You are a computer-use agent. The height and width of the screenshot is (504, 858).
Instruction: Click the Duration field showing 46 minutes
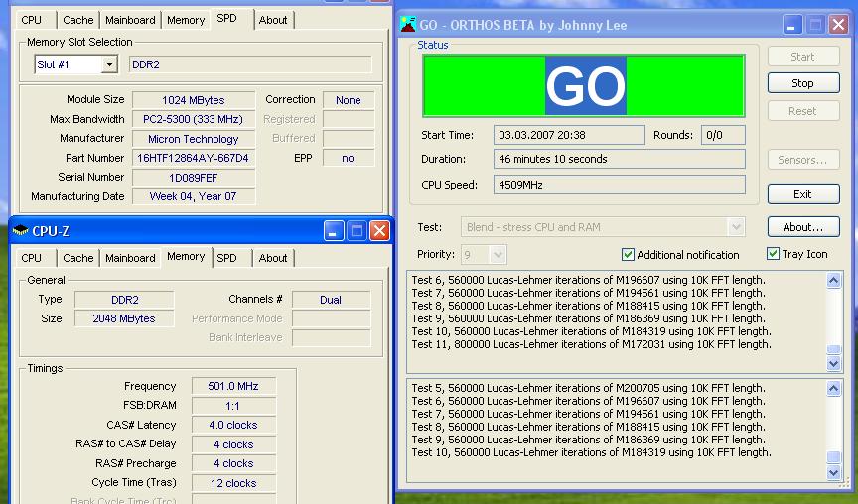(x=620, y=159)
